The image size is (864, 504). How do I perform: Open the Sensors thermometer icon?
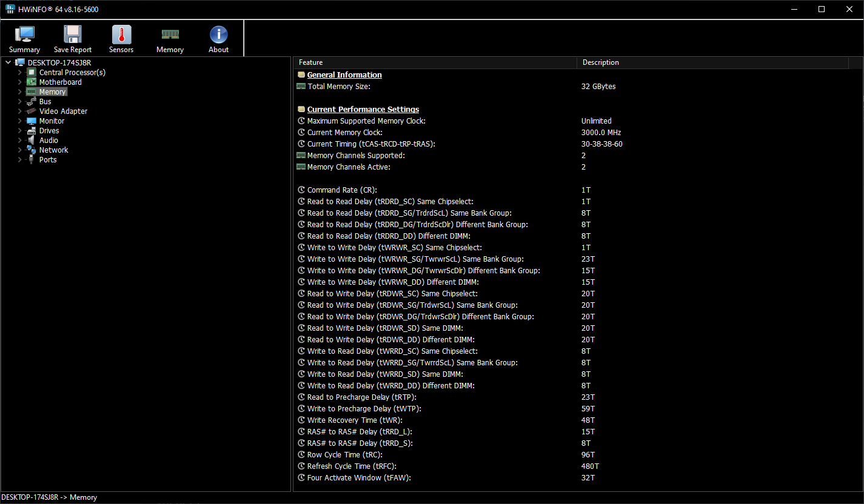click(x=121, y=35)
